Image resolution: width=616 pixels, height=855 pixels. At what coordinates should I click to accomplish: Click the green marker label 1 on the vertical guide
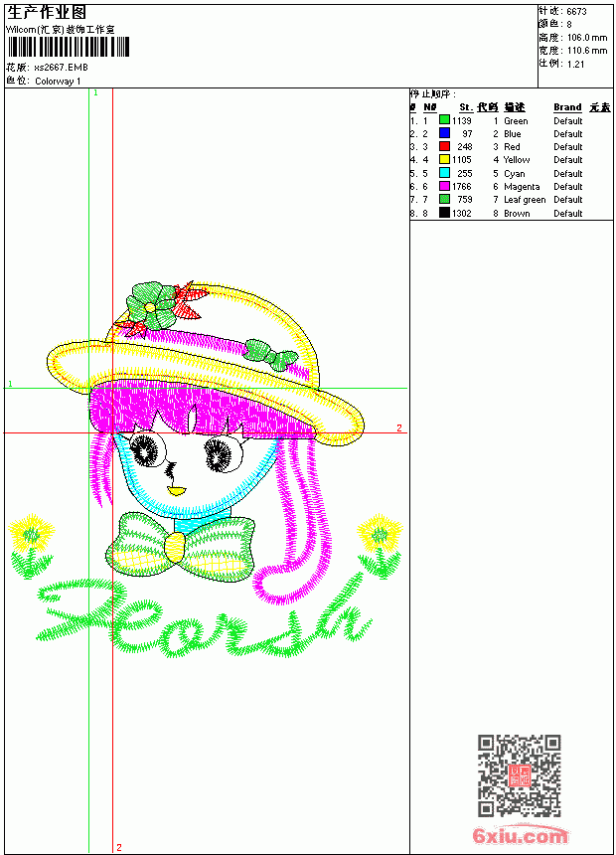[x=96, y=93]
